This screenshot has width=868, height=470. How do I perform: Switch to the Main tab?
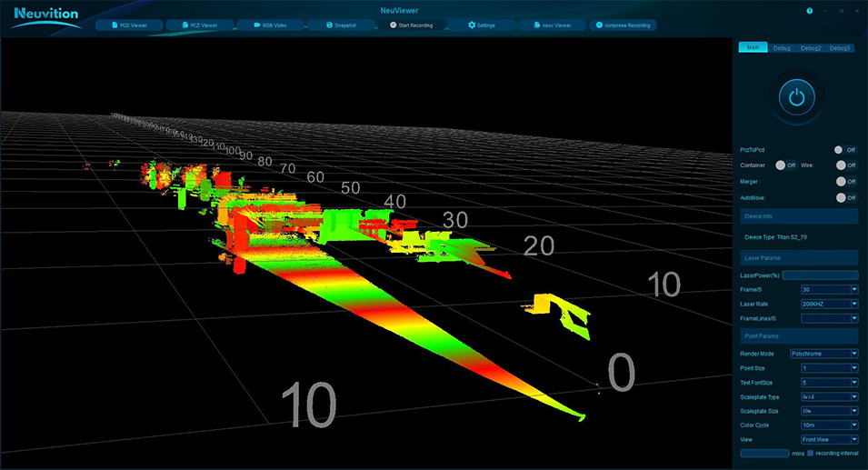753,47
